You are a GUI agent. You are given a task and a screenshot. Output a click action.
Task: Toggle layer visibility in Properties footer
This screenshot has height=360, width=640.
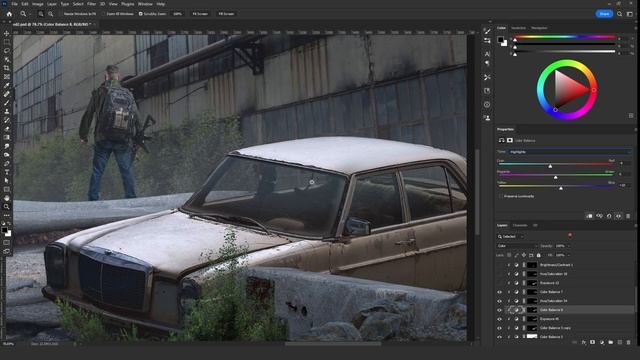(x=619, y=216)
